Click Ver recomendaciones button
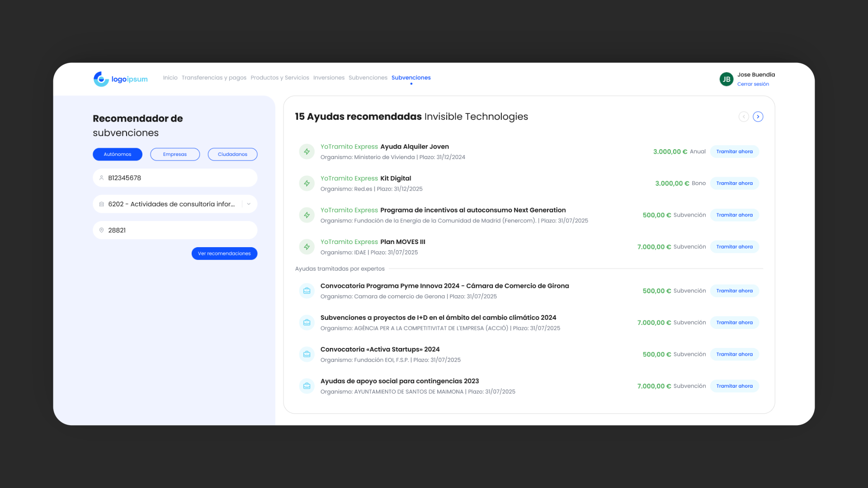 point(224,253)
